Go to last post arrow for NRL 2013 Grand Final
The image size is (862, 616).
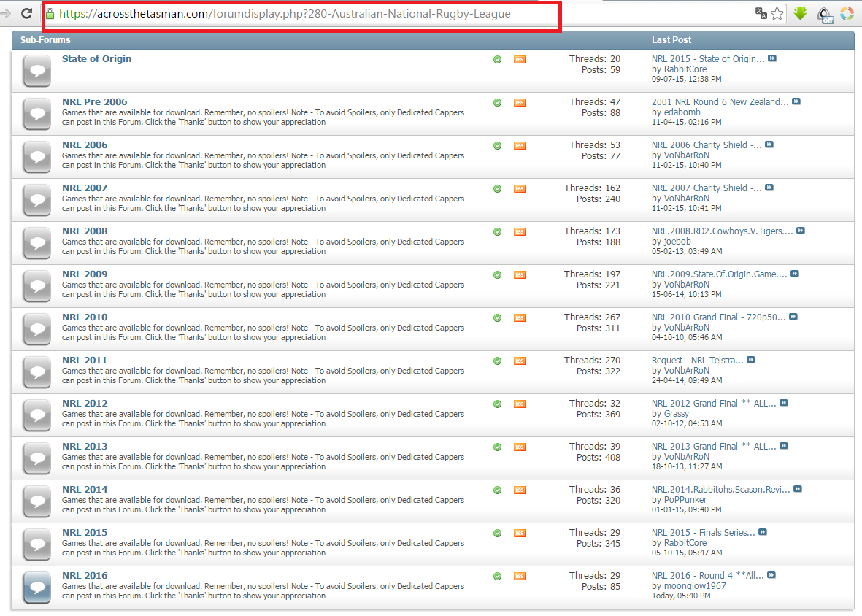[x=784, y=446]
